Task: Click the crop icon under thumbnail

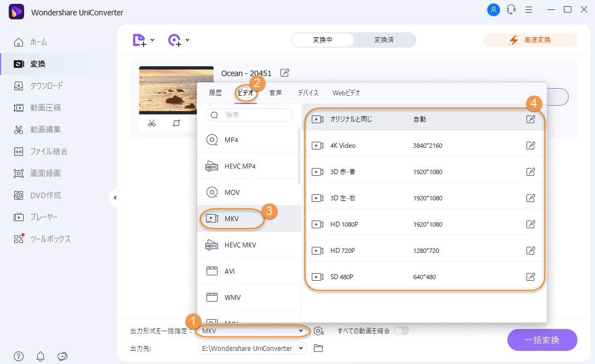Action: click(176, 123)
